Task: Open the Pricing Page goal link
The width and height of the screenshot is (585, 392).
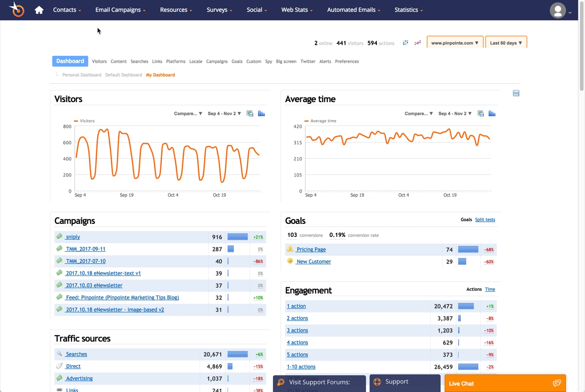Action: (x=311, y=249)
